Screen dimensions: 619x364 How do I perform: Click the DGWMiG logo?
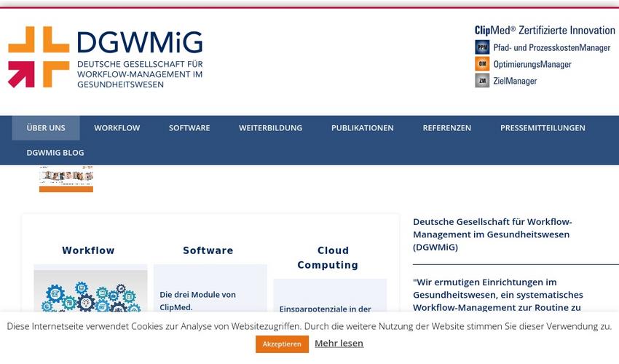click(x=106, y=58)
